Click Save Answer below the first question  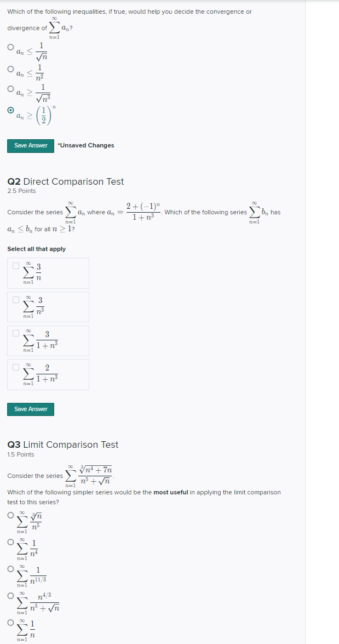30,145
